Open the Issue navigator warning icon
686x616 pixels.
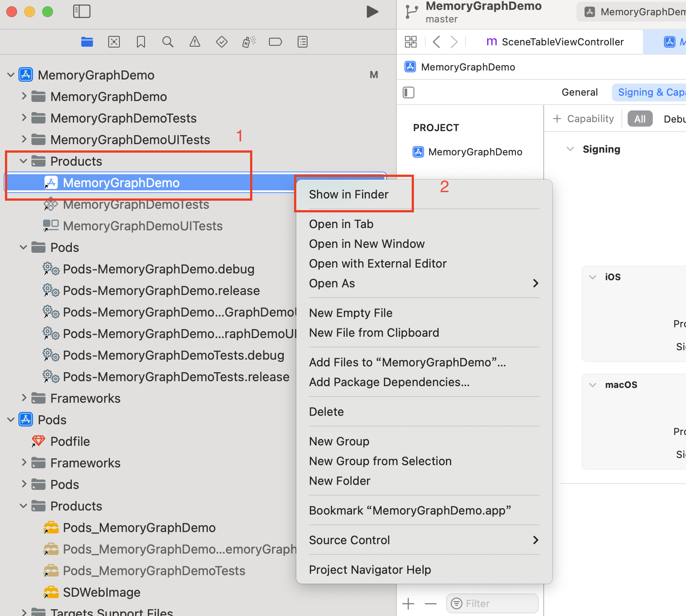195,42
